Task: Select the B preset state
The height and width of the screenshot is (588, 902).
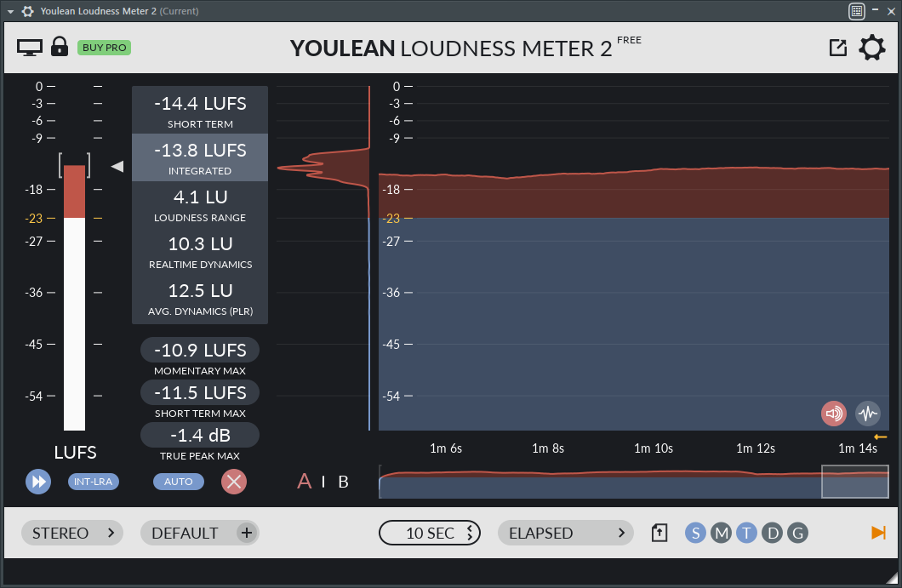Action: (x=344, y=482)
